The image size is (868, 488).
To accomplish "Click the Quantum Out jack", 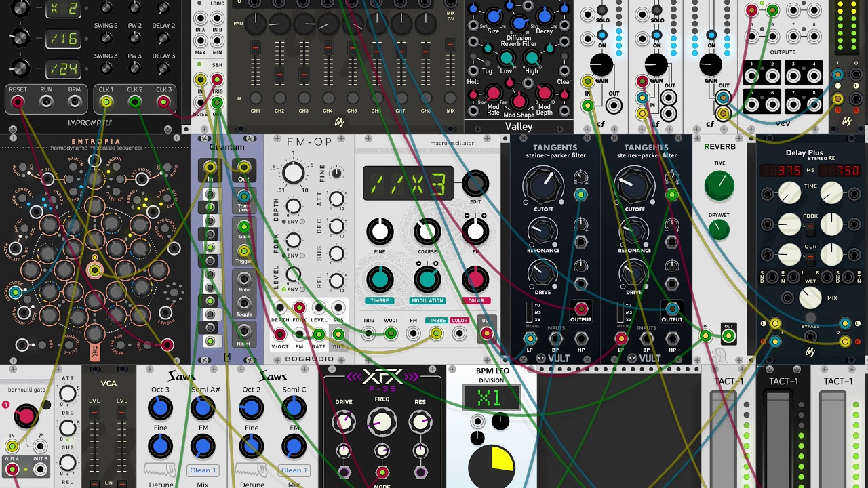I will 243,167.
